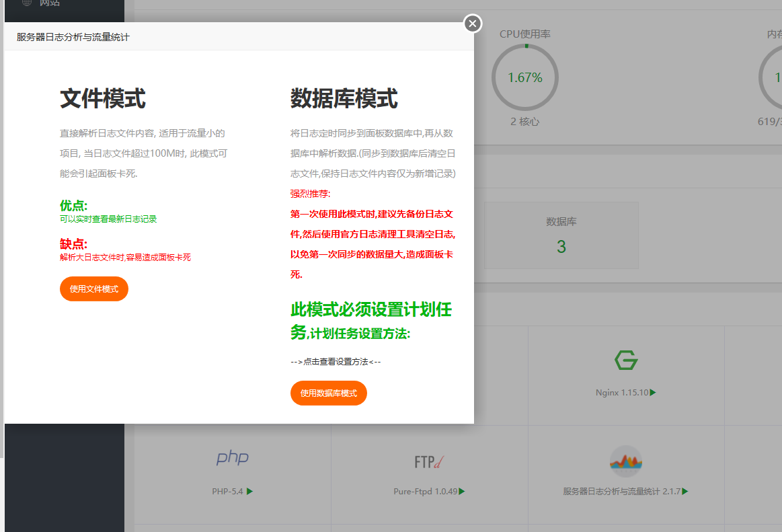Click the green 优点: label
This screenshot has height=532, width=782.
click(73, 206)
